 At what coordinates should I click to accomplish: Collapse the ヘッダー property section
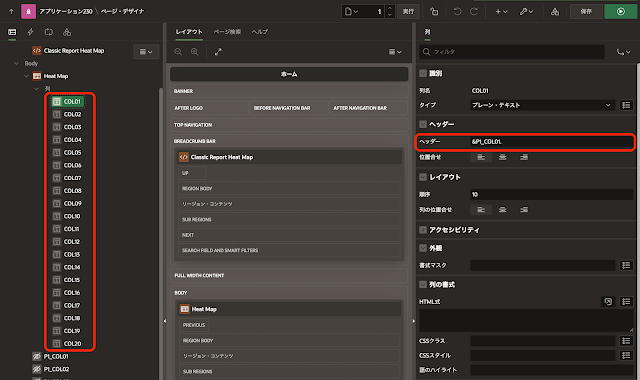pyautogui.click(x=423, y=124)
